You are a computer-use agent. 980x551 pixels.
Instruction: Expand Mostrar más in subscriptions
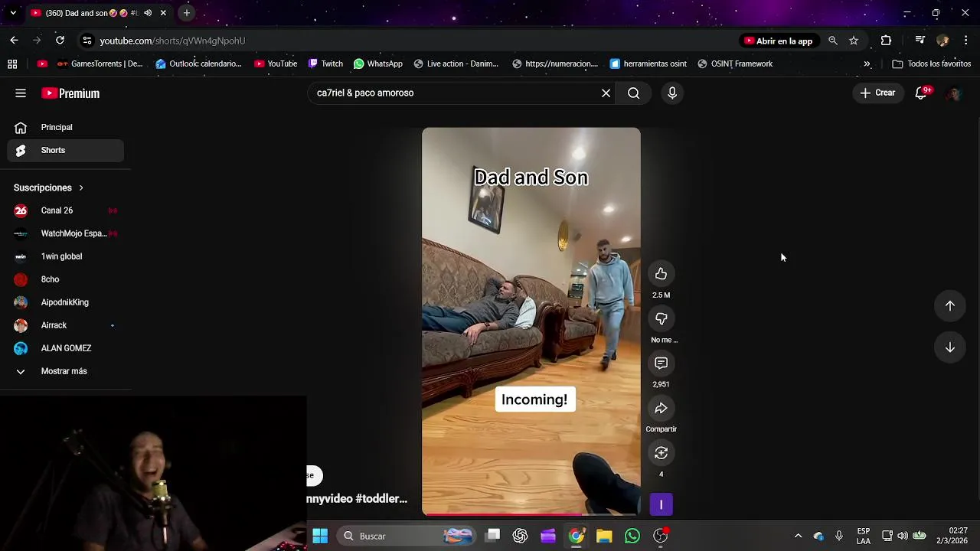pos(66,371)
